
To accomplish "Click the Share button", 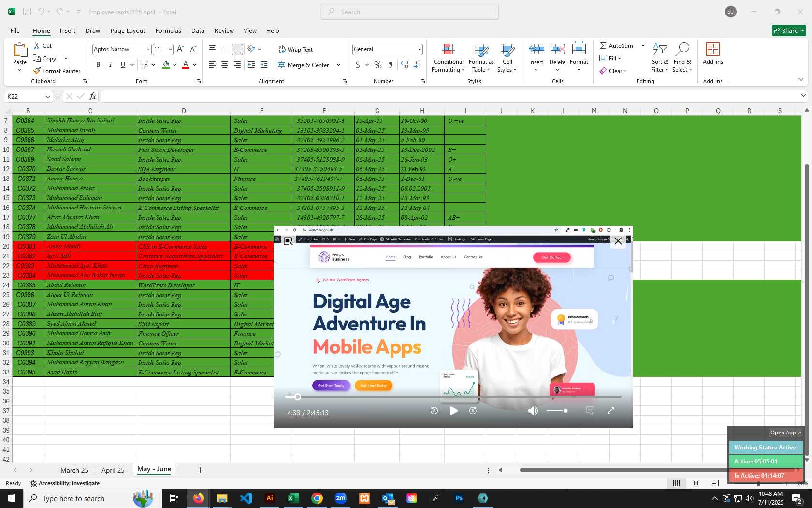I will point(789,30).
